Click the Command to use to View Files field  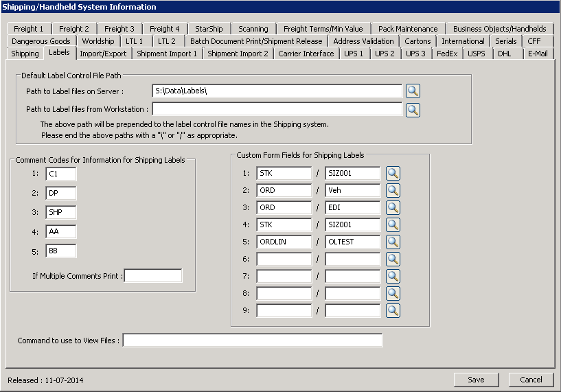click(x=252, y=341)
